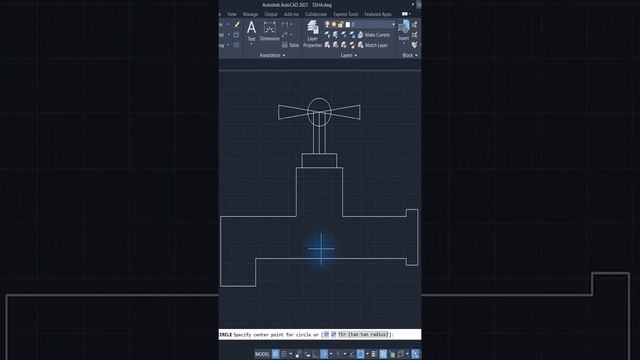Open the Manage ribbon tab

click(250, 14)
